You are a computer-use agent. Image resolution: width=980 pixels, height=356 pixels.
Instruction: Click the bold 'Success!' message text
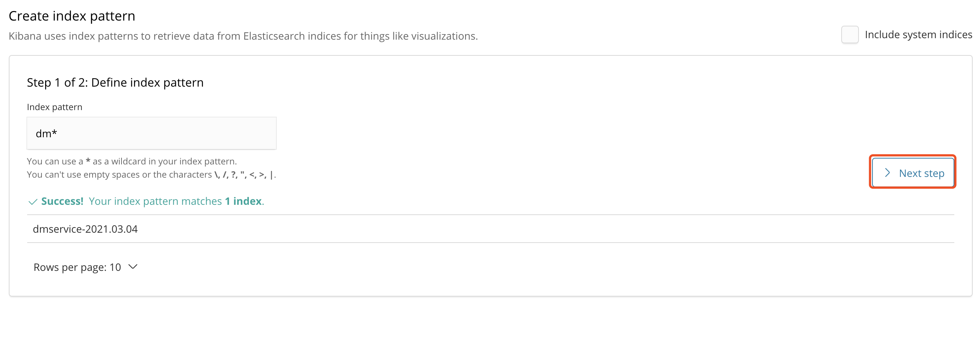click(x=62, y=201)
